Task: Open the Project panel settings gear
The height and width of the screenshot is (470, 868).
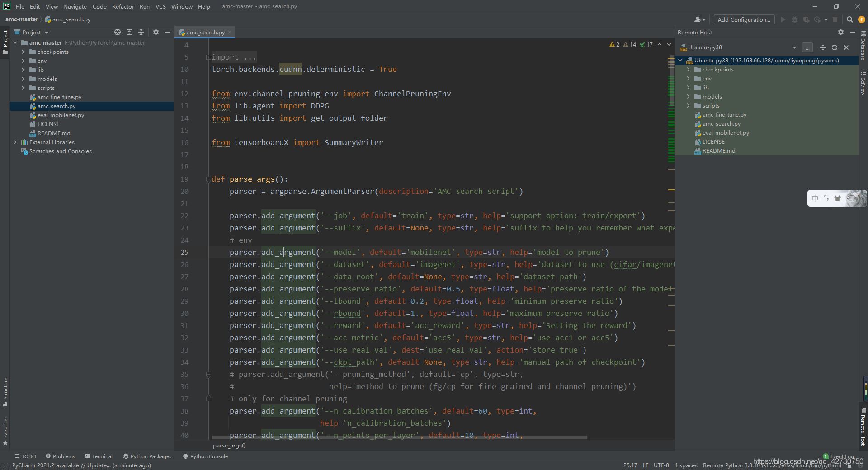Action: coord(156,32)
